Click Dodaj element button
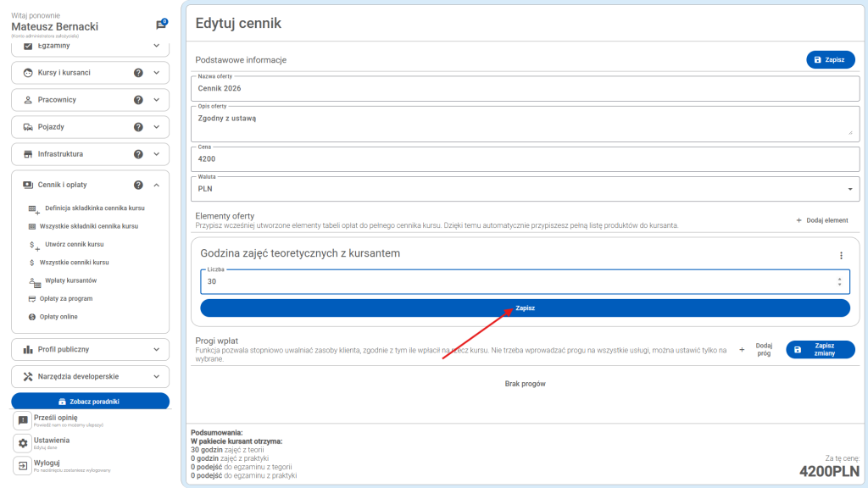The image size is (868, 488). pyautogui.click(x=821, y=220)
